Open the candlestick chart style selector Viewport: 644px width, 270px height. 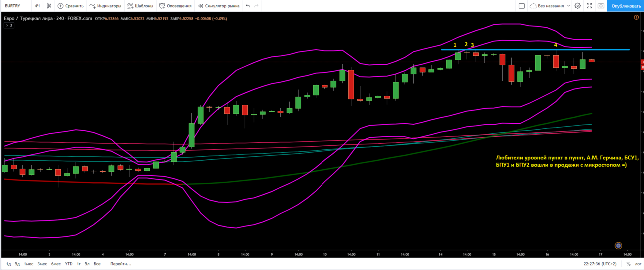[x=48, y=6]
